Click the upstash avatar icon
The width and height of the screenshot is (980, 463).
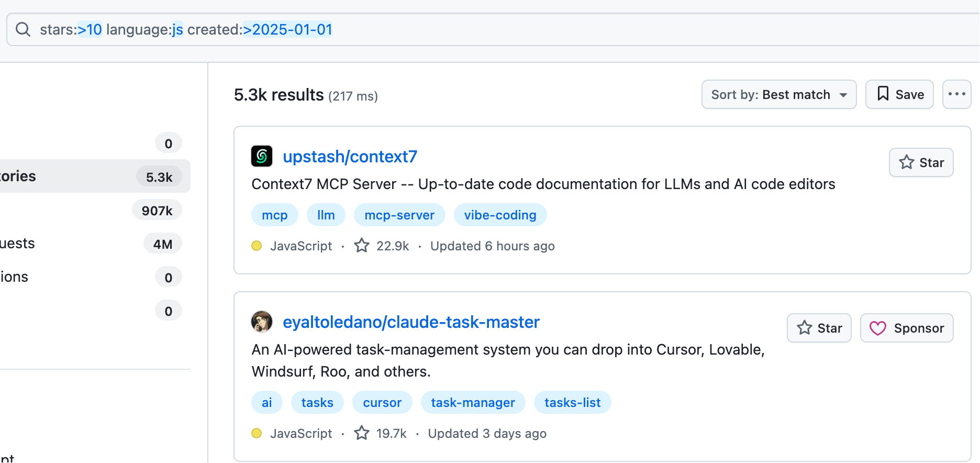[x=262, y=156]
